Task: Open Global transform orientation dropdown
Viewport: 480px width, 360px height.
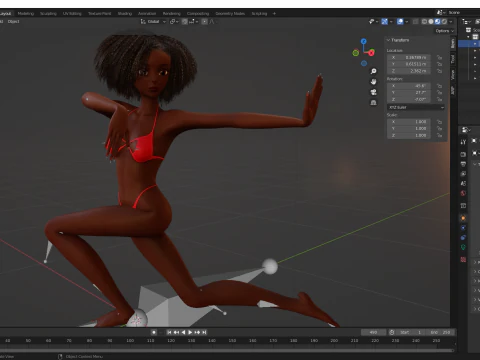Action: point(153,21)
